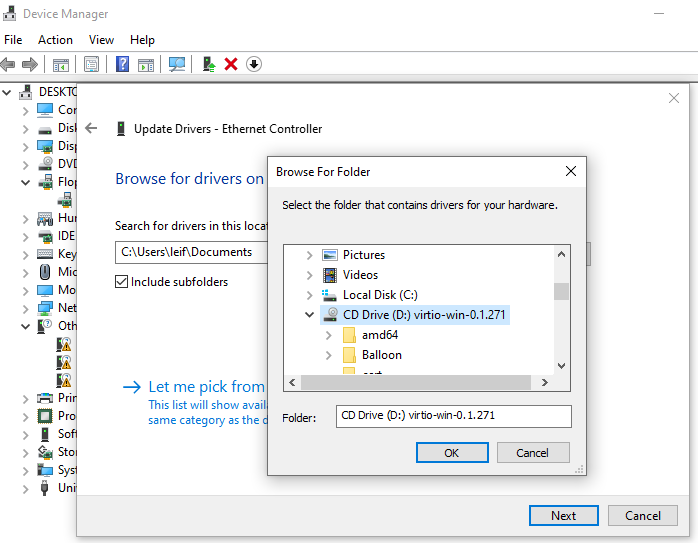Screen dimensions: 698x543
Task: Click the Folder name text field
Action: 453,416
